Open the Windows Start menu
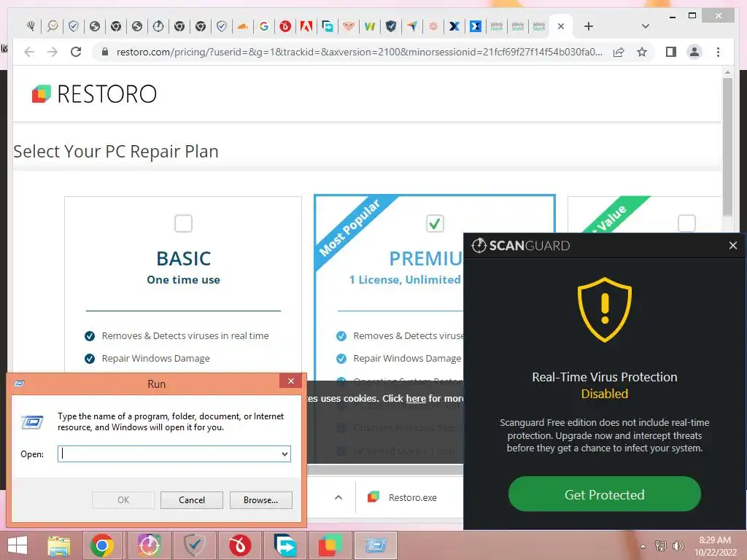 click(18, 545)
